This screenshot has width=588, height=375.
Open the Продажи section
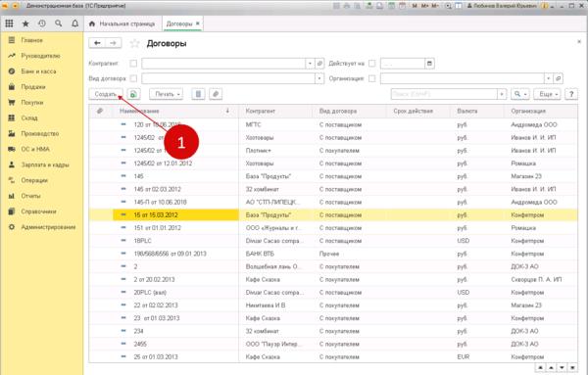tap(33, 87)
